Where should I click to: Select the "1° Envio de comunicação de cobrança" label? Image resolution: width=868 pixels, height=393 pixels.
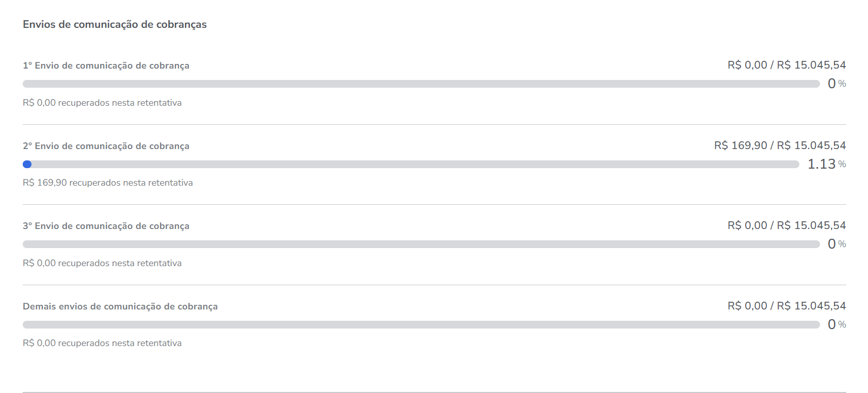click(x=106, y=65)
